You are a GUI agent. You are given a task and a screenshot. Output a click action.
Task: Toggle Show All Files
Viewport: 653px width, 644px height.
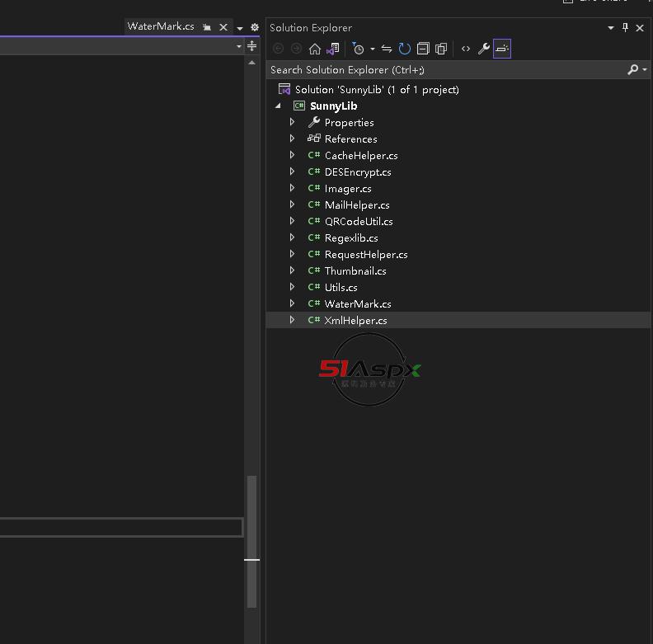440,49
